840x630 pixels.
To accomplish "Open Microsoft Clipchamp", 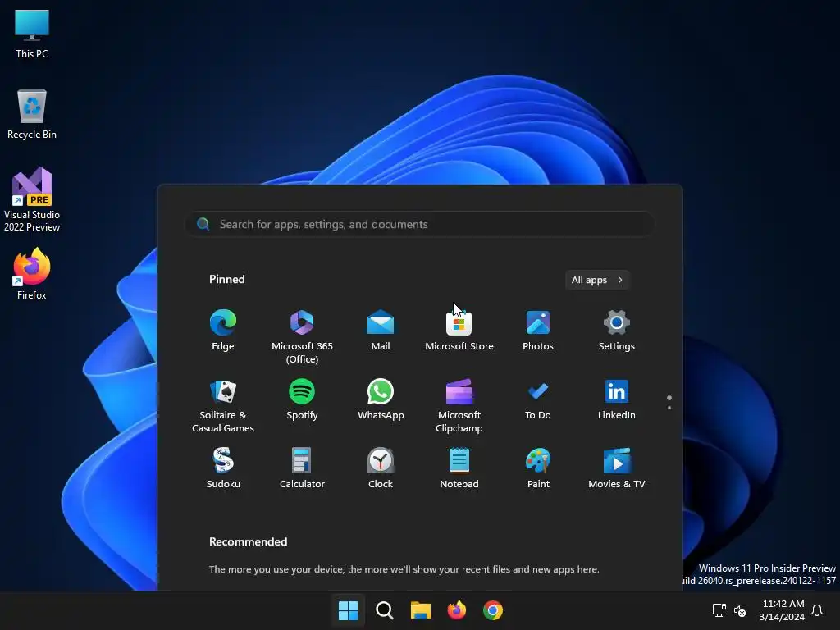I will (459, 405).
